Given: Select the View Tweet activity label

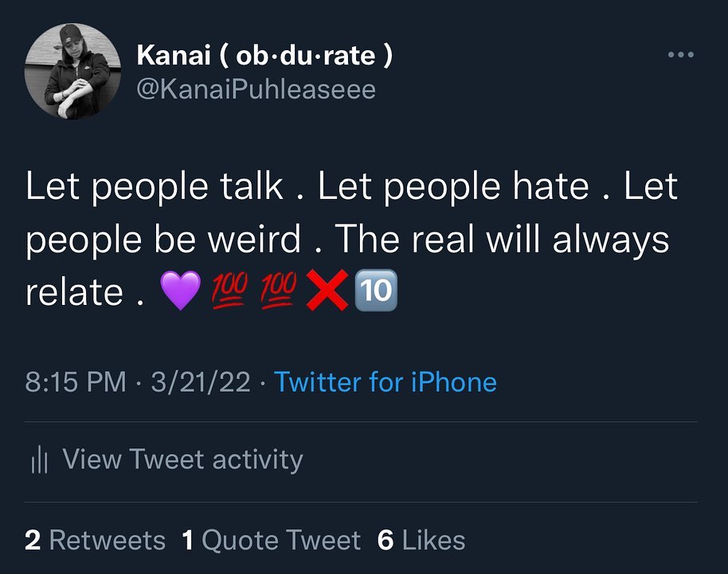Looking at the screenshot, I should pyautogui.click(x=182, y=459).
